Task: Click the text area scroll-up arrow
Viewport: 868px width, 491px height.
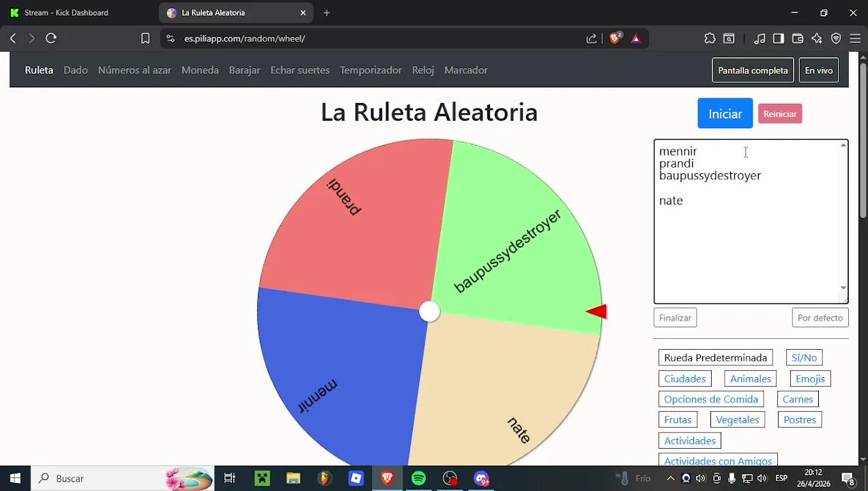Action: tap(843, 145)
